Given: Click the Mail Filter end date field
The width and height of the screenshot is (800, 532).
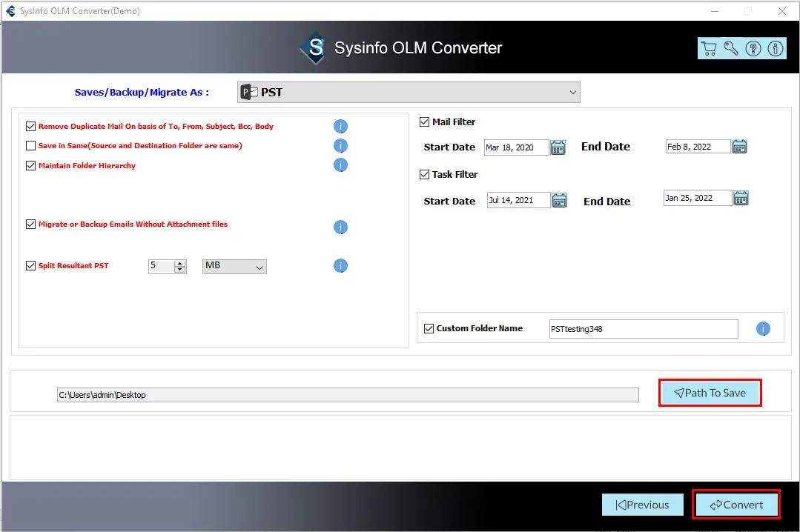Looking at the screenshot, I should (x=698, y=147).
